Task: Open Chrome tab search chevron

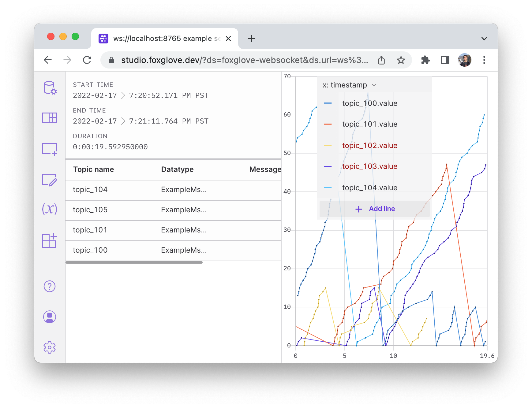Action: point(484,39)
